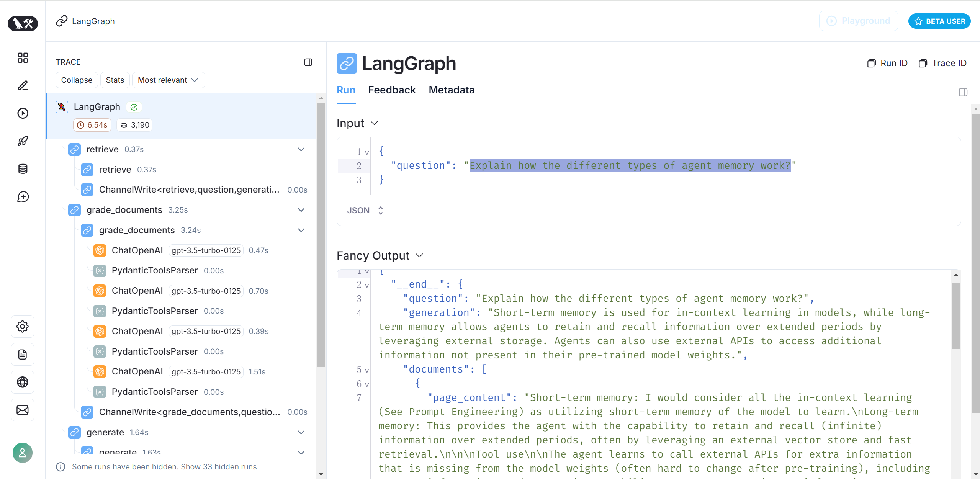
Task: Collapse the top retrieve 0.37s node
Action: pyautogui.click(x=301, y=149)
